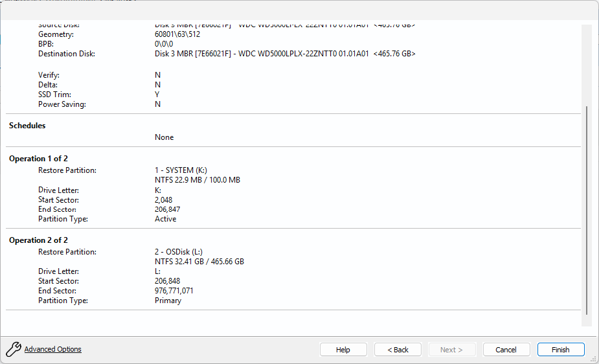Select the '1 - SYSTEM (K:)' partition text

tap(181, 170)
